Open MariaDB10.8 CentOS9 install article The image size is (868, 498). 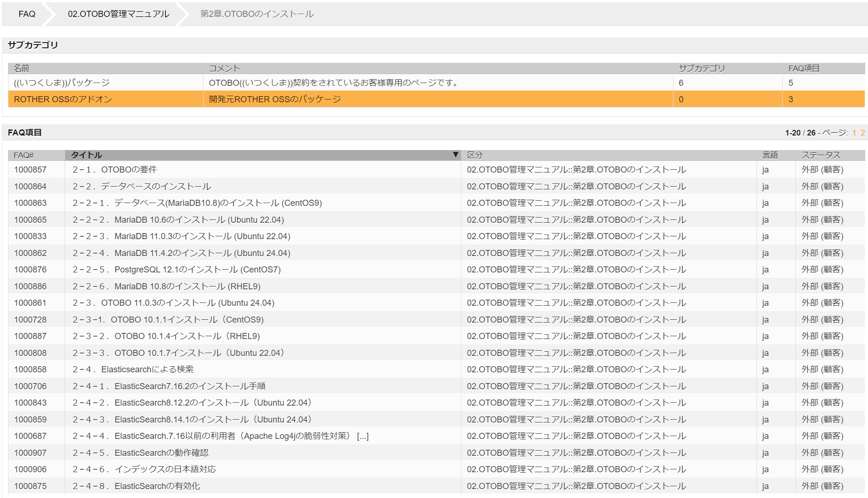[197, 203]
